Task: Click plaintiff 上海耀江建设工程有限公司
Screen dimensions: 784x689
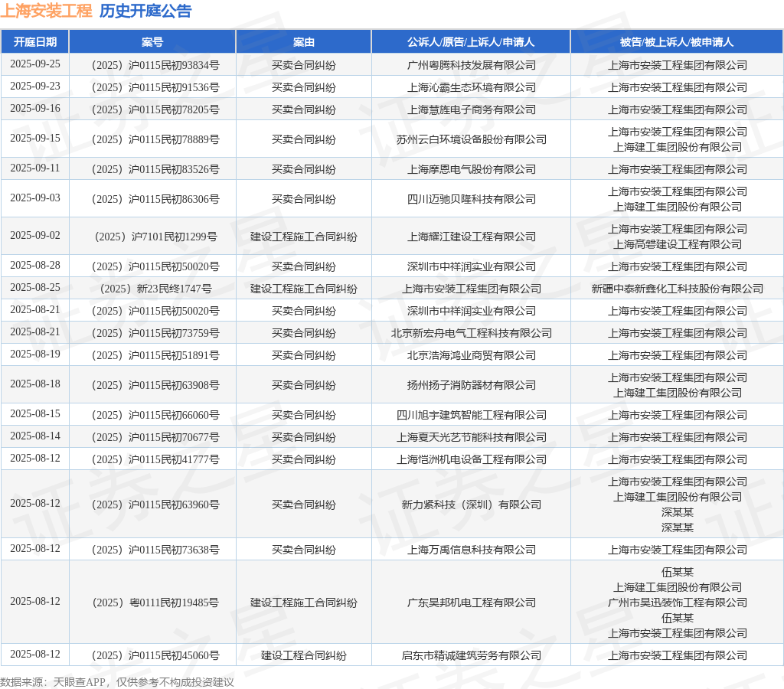Action: click(x=472, y=237)
